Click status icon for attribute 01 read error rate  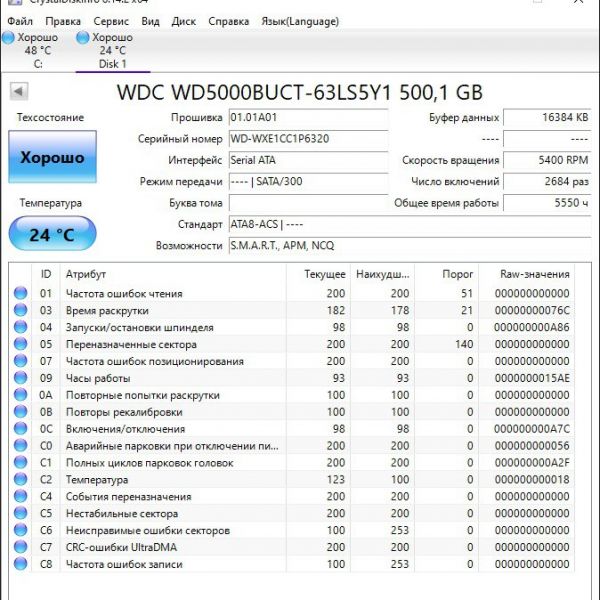[21, 293]
